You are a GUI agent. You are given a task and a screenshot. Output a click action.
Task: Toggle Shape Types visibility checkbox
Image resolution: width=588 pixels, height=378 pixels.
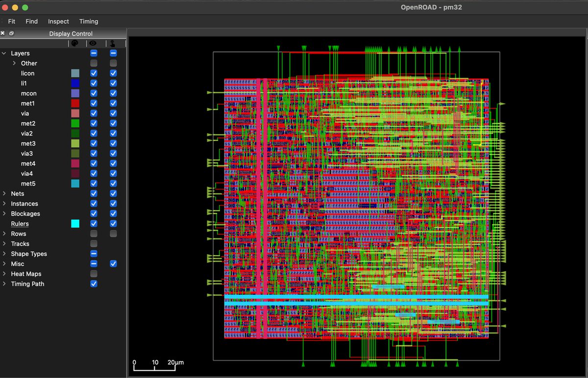(94, 254)
